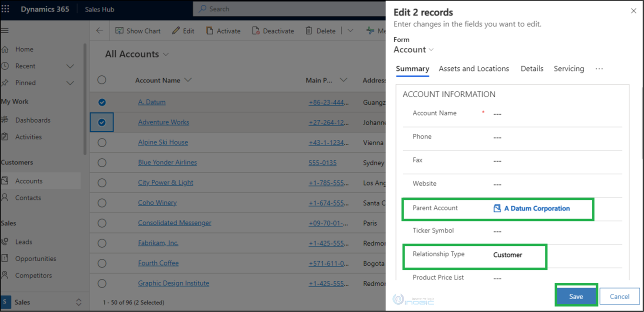Image resolution: width=644 pixels, height=312 pixels.
Task: Click the Blue Yonder Airlines phone 555-0135
Action: [x=323, y=162]
